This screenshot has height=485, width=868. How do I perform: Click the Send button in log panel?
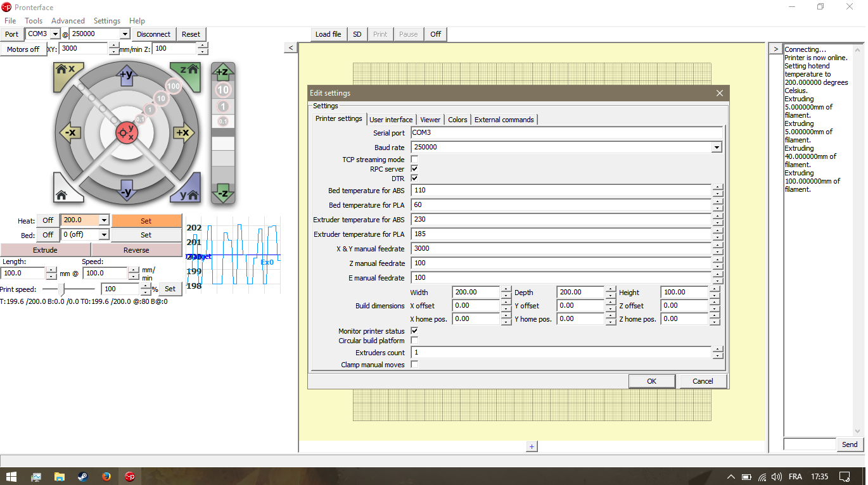point(850,444)
